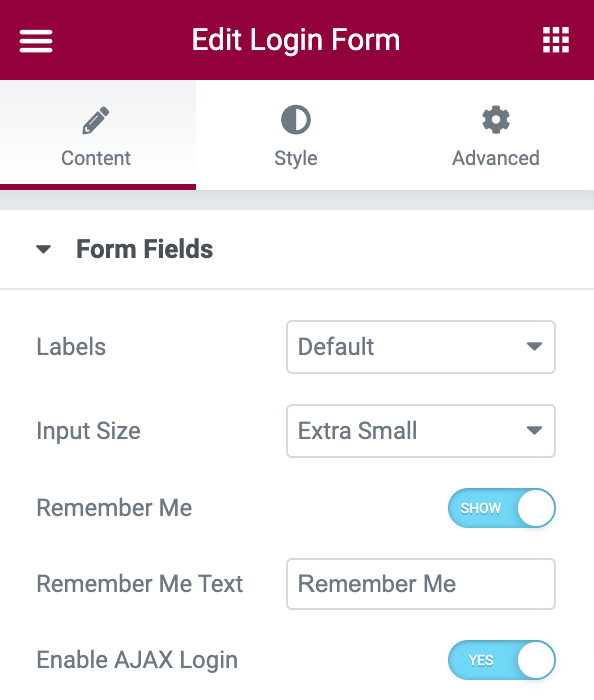Click the pencil Content icon
This screenshot has height=700, width=594.
point(96,120)
